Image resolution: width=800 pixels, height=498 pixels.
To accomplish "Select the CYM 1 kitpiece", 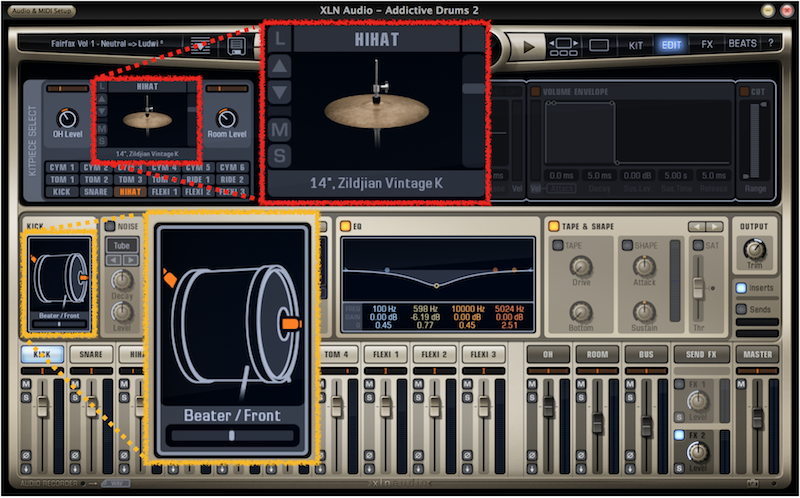I will click(62, 167).
